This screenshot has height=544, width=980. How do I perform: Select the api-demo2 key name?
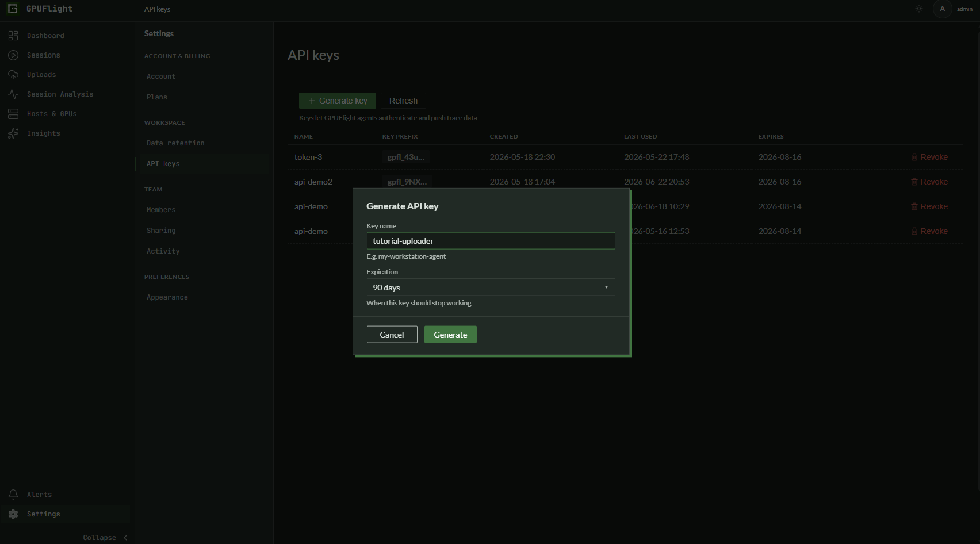(313, 182)
